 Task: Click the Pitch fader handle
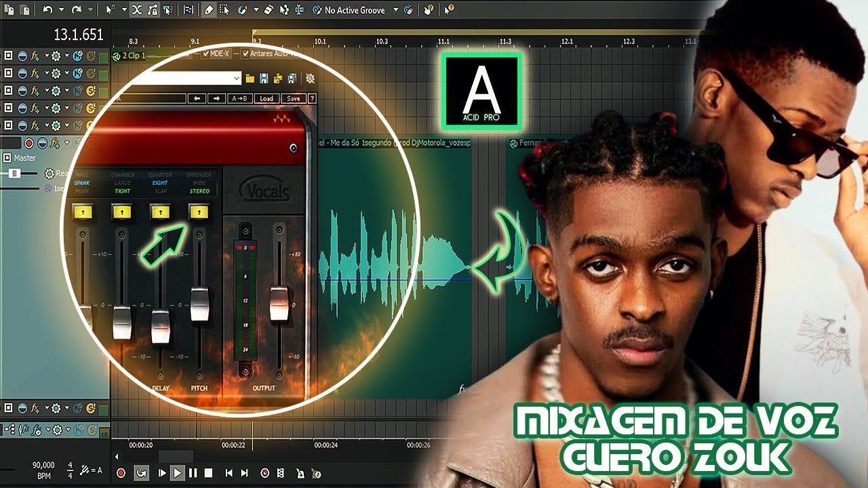199,304
